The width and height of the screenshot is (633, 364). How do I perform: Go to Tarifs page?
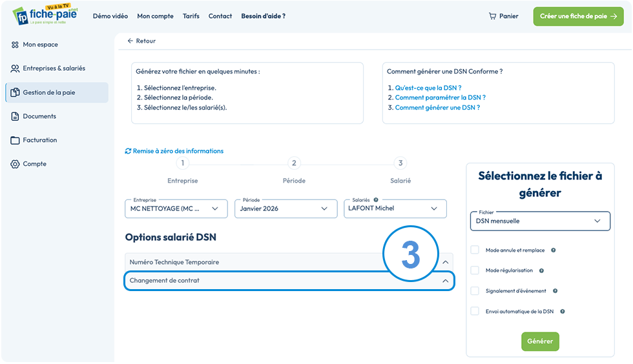point(191,16)
